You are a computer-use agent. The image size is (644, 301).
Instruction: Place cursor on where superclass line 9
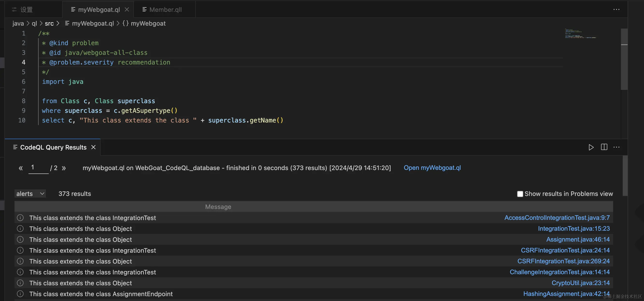[110, 111]
